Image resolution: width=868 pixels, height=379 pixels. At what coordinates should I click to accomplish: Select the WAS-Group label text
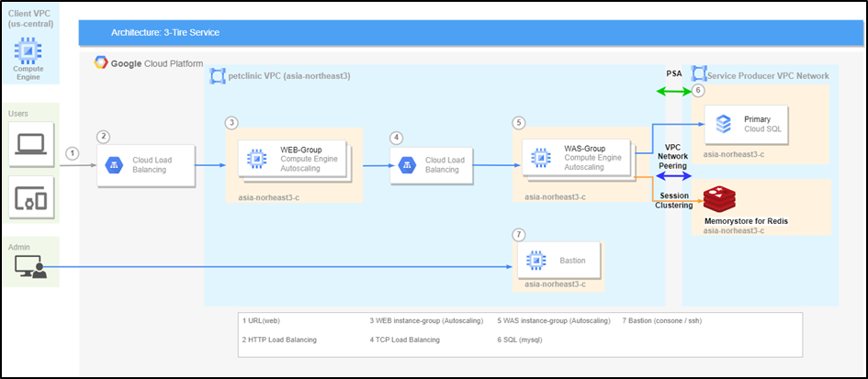coord(584,149)
